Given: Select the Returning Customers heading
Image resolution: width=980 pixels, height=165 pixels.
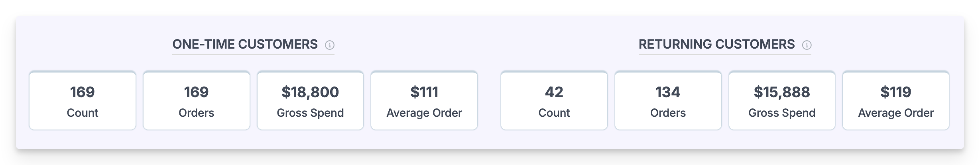Looking at the screenshot, I should pos(716,44).
